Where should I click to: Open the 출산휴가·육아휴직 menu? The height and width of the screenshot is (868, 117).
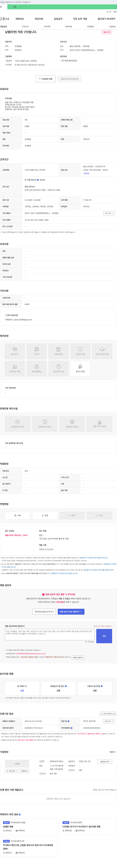[x=106, y=19]
